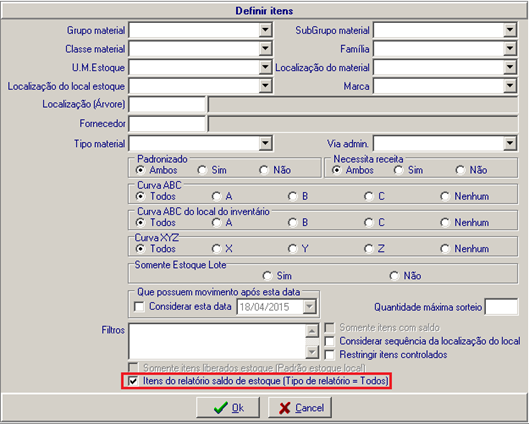Expand the SubGrupo material combo box
The height and width of the screenshot is (424, 529).
[x=510, y=30]
